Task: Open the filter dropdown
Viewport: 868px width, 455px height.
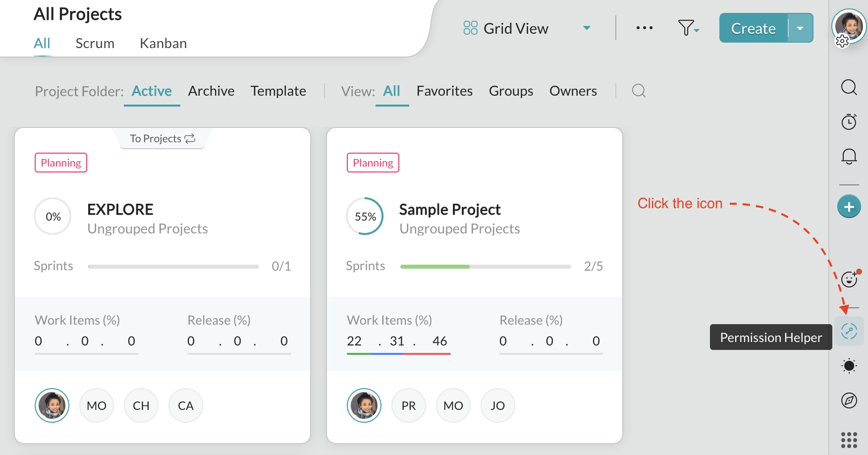Action: click(x=688, y=28)
